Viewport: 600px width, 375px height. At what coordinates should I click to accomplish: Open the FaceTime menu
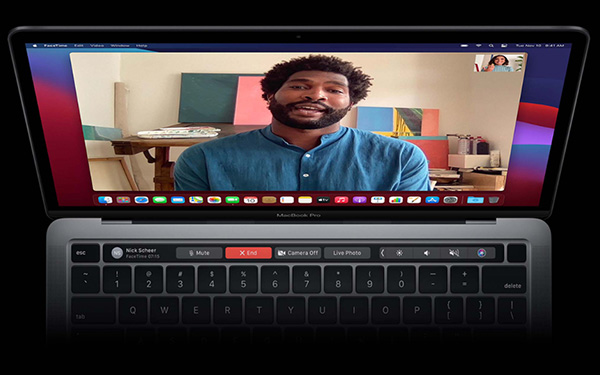click(55, 46)
